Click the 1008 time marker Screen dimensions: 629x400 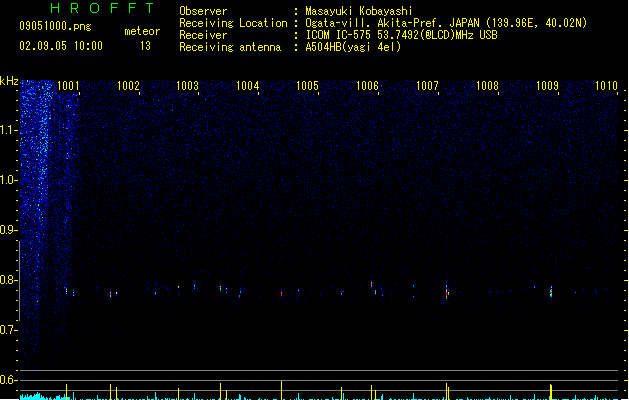click(487, 86)
